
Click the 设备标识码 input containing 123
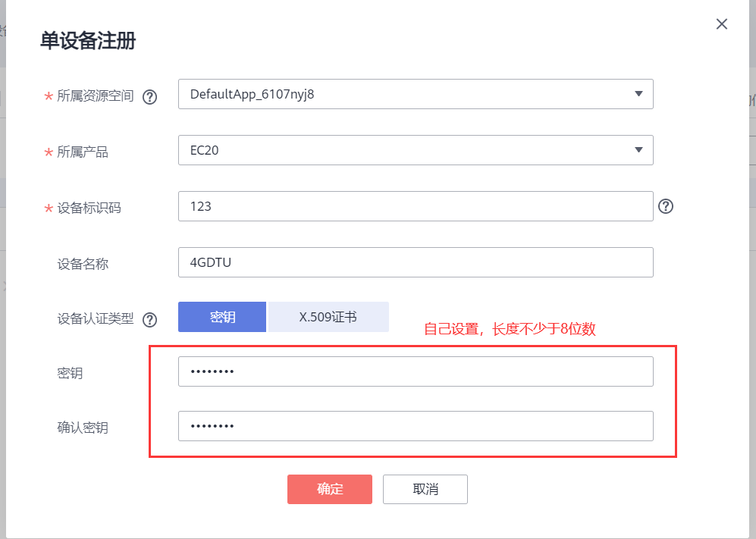pyautogui.click(x=416, y=206)
